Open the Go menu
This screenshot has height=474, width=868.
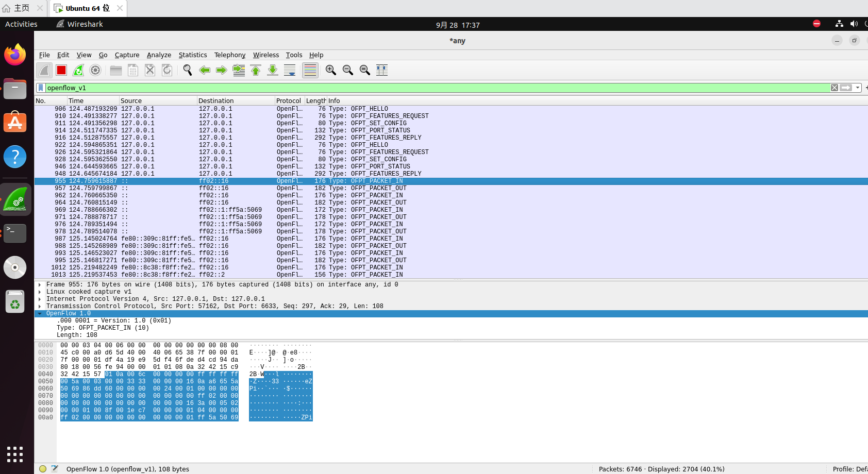click(x=103, y=55)
